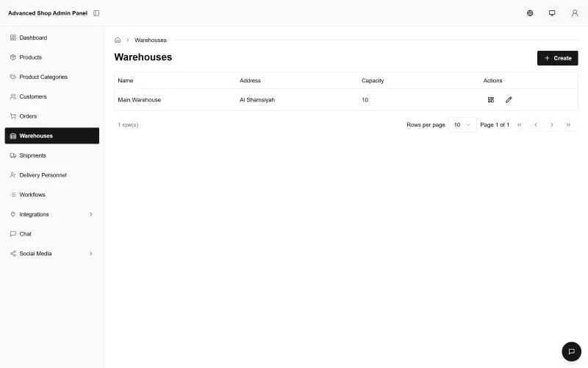Open Dashboard from the sidebar
The height and width of the screenshot is (368, 588).
click(x=51, y=38)
